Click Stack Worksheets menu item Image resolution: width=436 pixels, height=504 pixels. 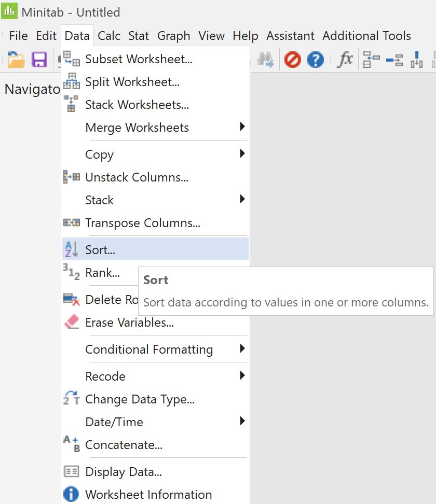click(x=155, y=105)
